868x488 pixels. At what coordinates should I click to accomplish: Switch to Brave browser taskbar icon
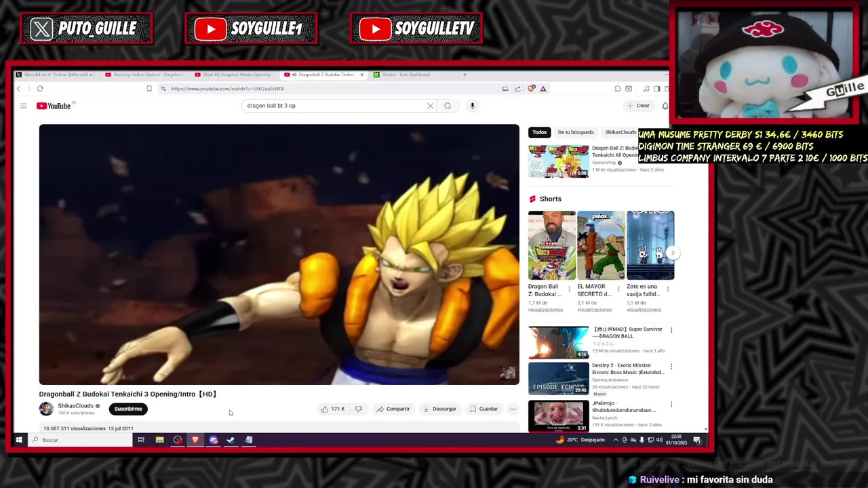[195, 440]
